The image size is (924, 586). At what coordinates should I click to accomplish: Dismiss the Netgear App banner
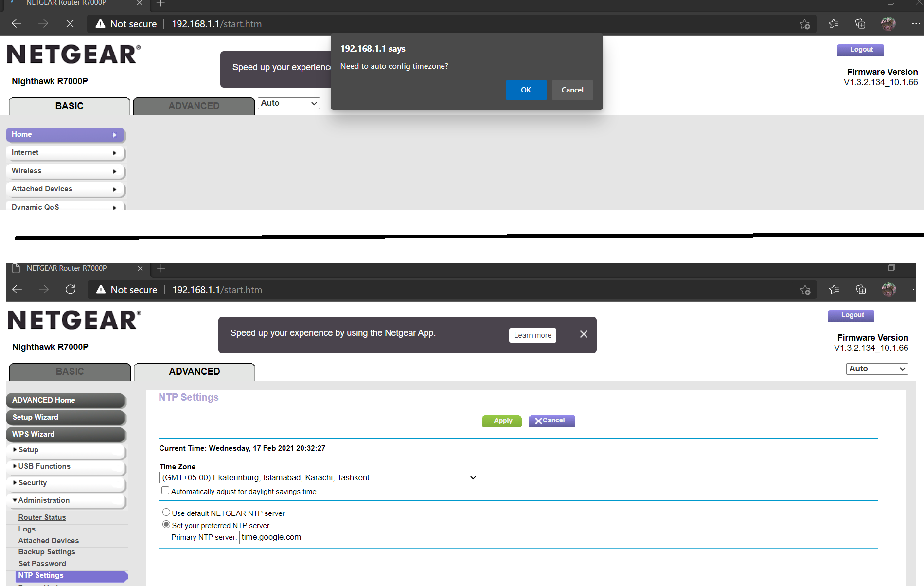(584, 334)
